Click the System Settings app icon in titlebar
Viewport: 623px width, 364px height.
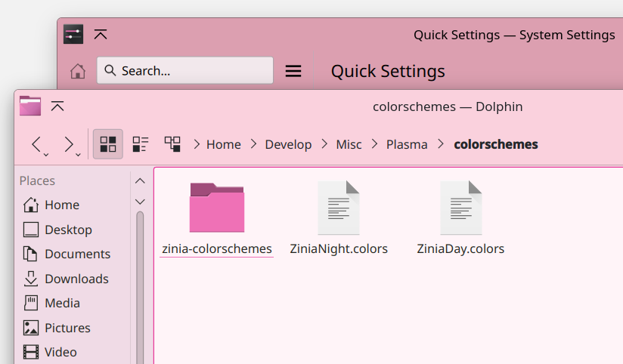73,34
